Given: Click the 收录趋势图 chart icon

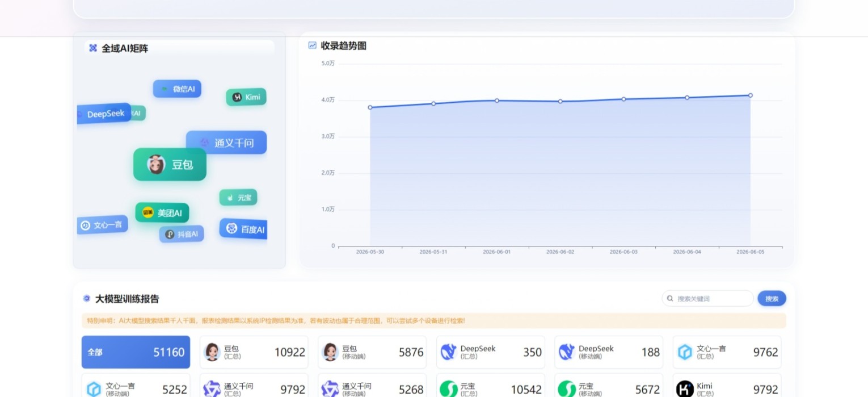Looking at the screenshot, I should [312, 45].
